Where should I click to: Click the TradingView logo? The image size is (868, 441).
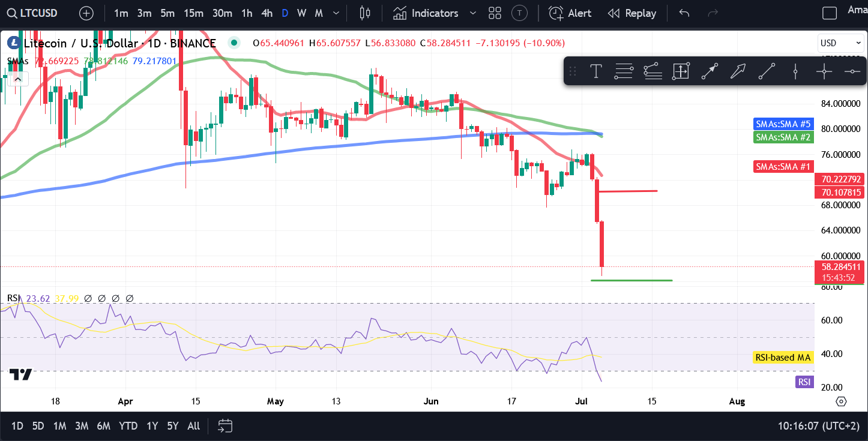coord(20,374)
